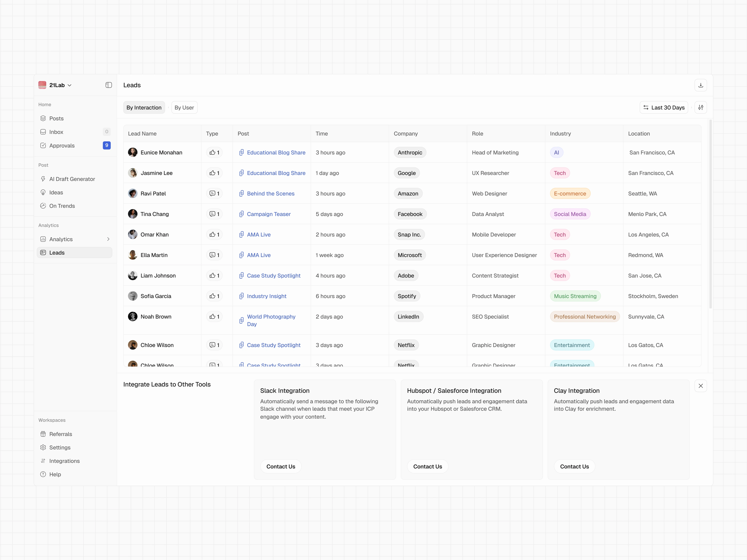
Task: Click the Posts icon in sidebar
Action: coord(43,119)
